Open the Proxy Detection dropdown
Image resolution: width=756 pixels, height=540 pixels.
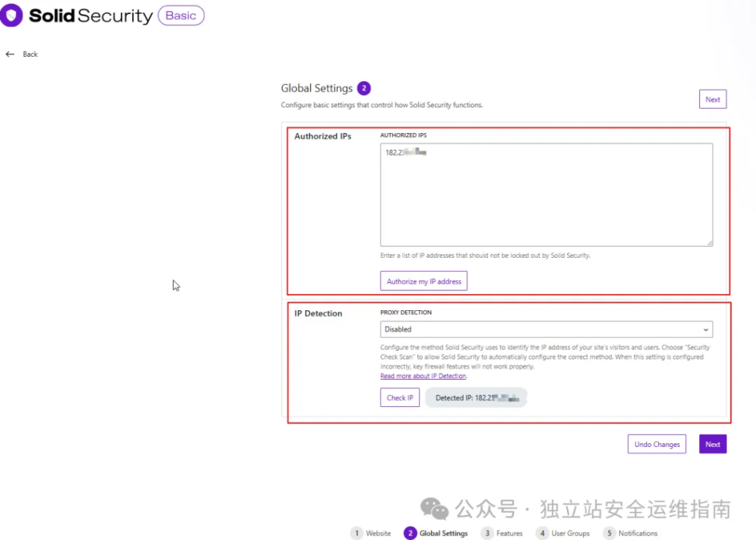click(546, 329)
